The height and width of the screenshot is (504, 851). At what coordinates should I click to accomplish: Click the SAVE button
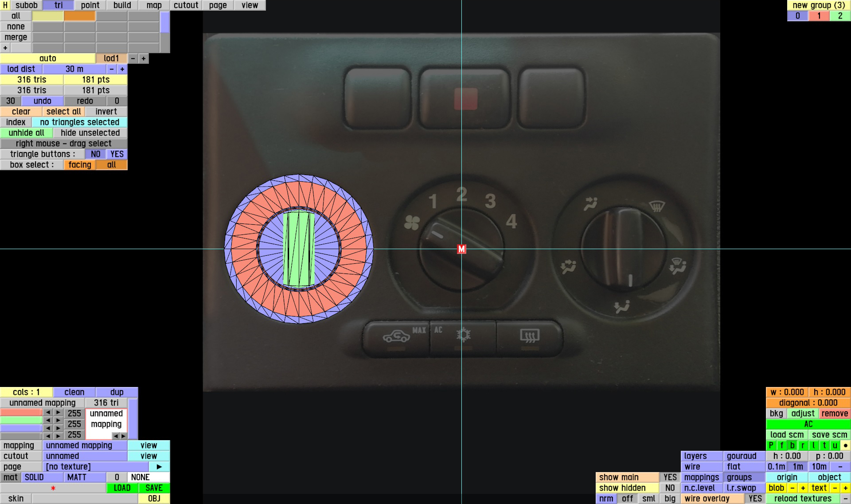(154, 488)
